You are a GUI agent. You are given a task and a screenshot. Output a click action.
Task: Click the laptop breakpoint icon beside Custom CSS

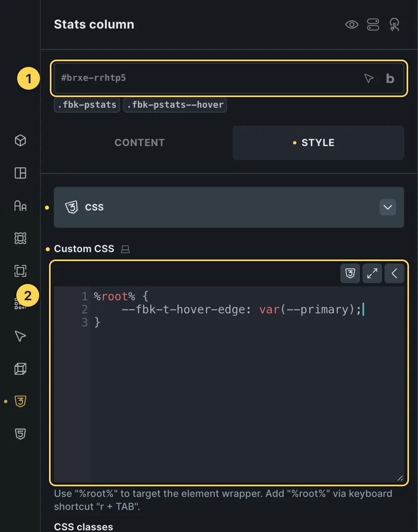125,249
